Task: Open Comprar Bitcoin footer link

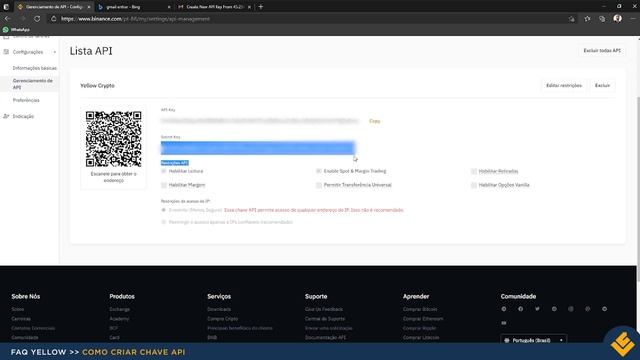Action: pos(420,309)
